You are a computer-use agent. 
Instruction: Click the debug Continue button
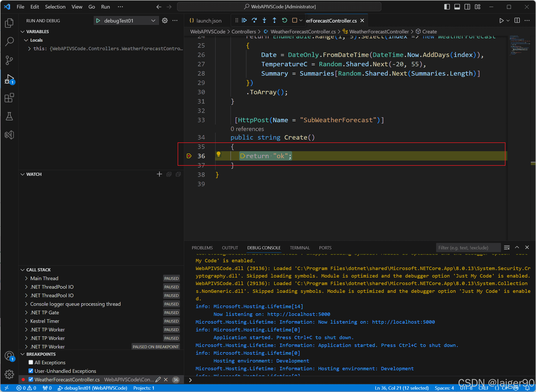(x=244, y=20)
